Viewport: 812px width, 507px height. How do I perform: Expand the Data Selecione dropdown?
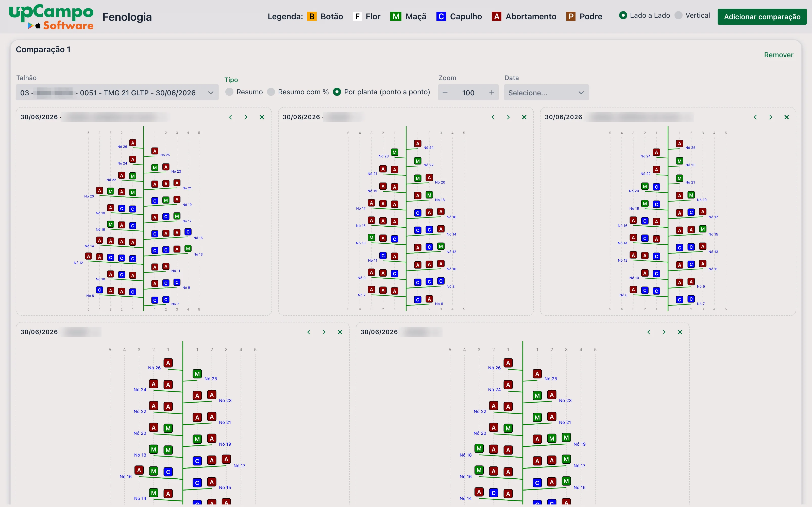pyautogui.click(x=546, y=93)
